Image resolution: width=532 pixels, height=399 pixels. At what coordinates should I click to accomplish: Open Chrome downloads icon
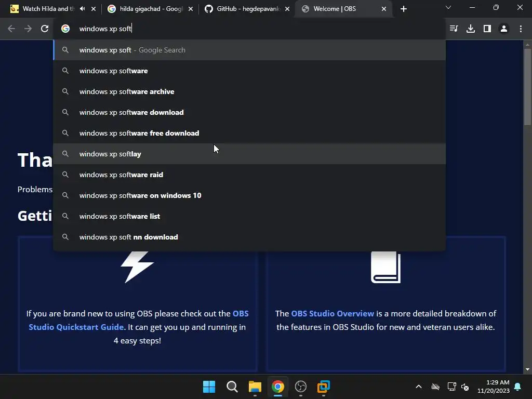pyautogui.click(x=470, y=29)
